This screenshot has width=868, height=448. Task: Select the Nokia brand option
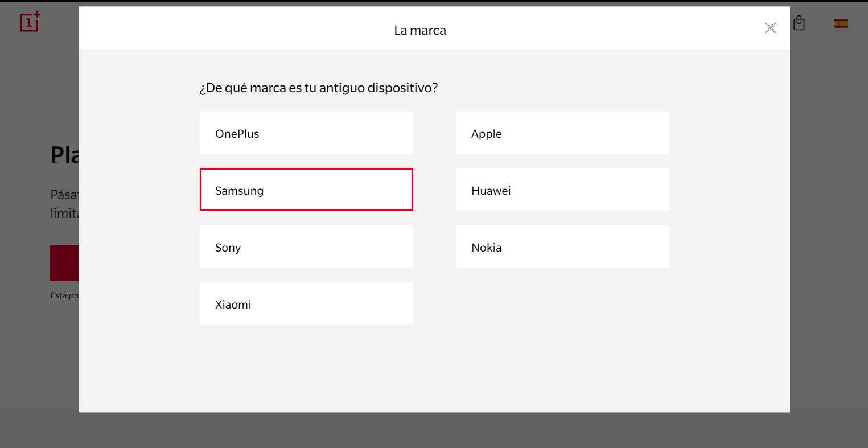point(562,246)
